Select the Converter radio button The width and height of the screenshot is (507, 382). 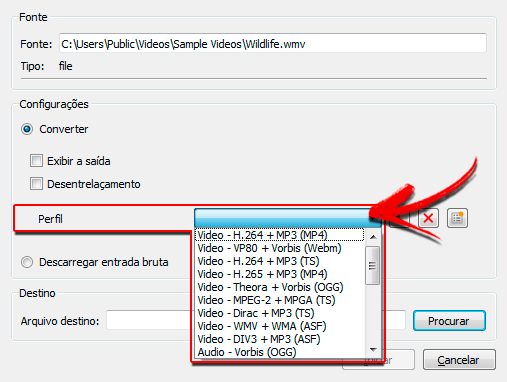point(27,129)
